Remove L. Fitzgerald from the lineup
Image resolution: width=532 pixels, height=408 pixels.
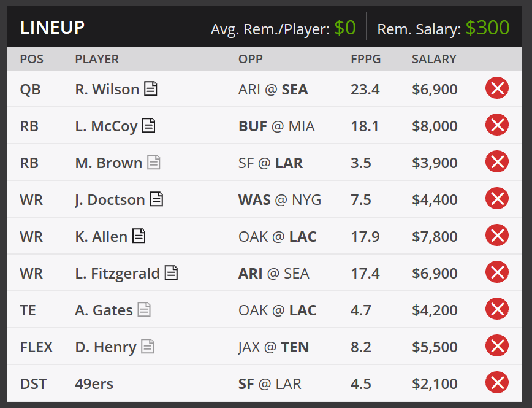[x=497, y=273]
